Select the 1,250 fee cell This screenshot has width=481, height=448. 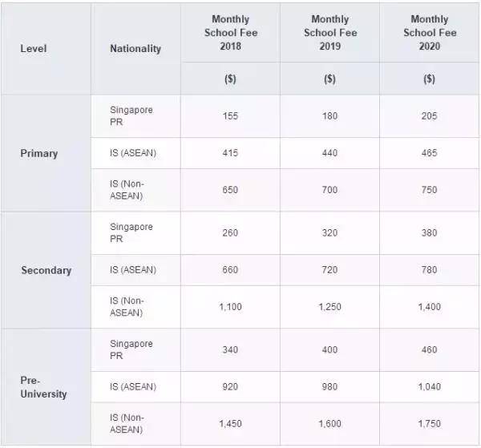click(x=329, y=307)
